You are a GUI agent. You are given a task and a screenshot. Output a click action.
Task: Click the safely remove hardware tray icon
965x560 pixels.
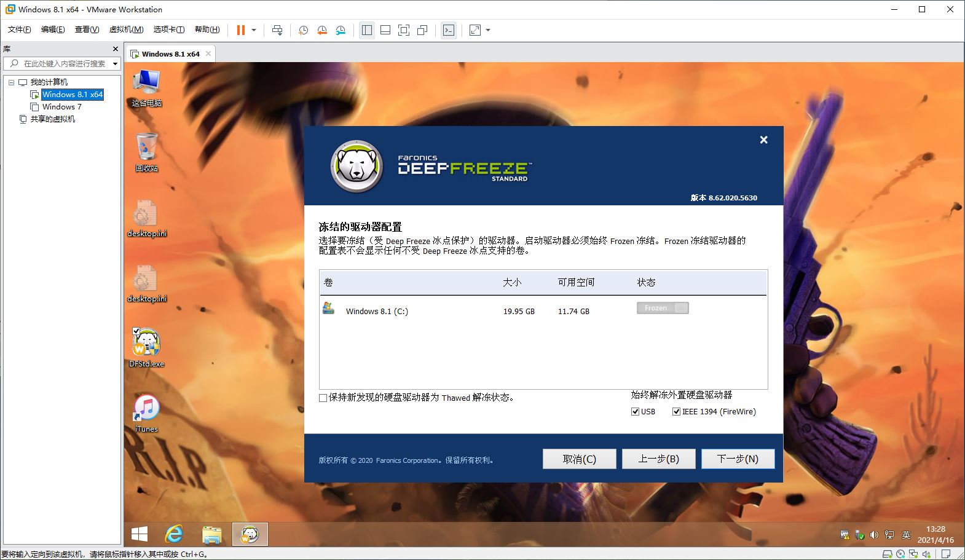coord(859,535)
